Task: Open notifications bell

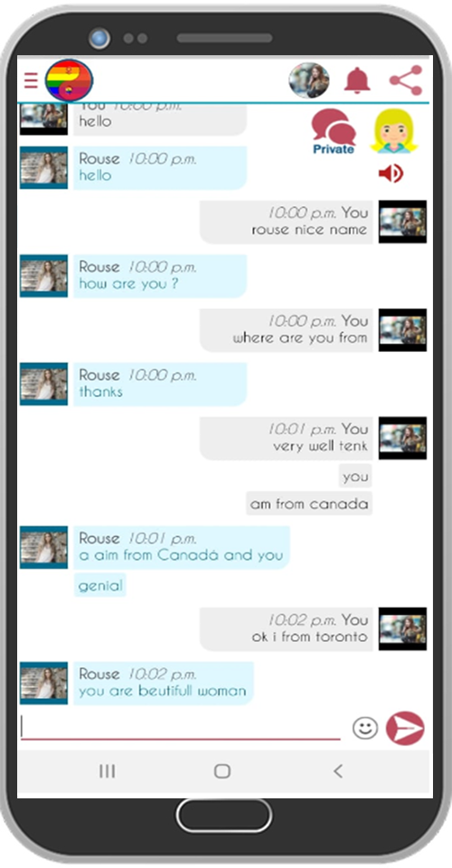Action: (357, 80)
